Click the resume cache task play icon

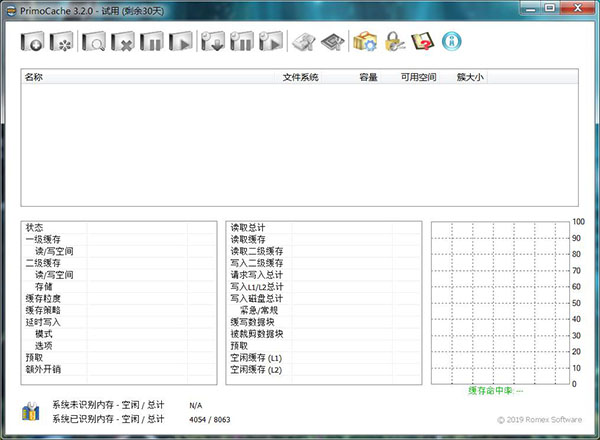(x=181, y=41)
